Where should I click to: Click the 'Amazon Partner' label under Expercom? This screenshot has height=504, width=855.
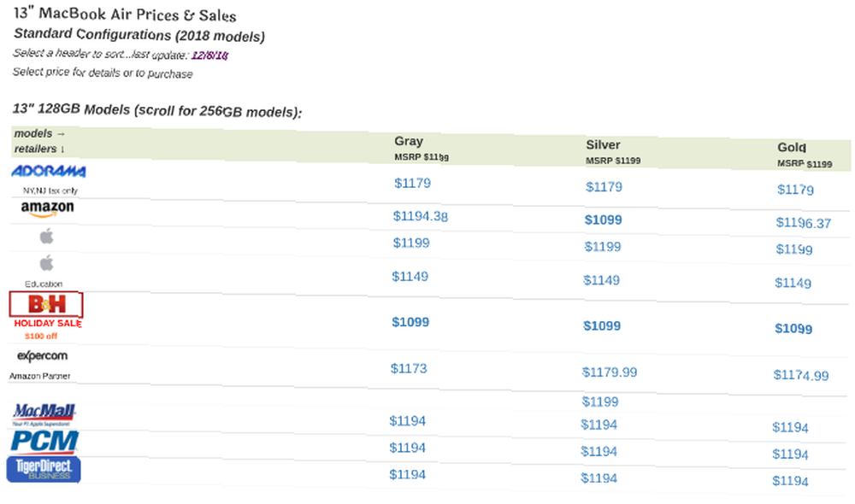[40, 376]
